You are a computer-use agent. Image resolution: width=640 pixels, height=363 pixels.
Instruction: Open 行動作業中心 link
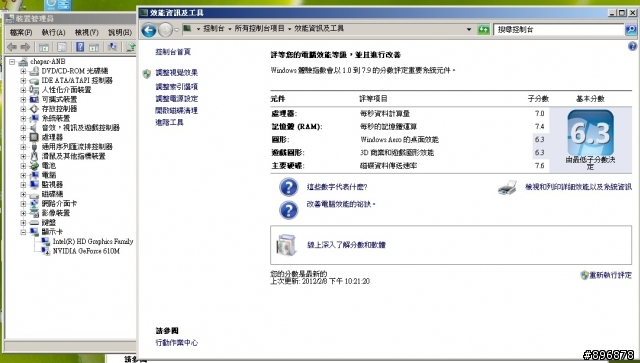(x=176, y=343)
